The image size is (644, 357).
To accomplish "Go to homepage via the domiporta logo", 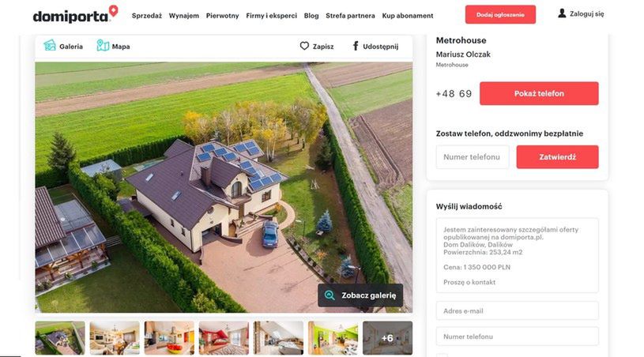I will coord(76,14).
